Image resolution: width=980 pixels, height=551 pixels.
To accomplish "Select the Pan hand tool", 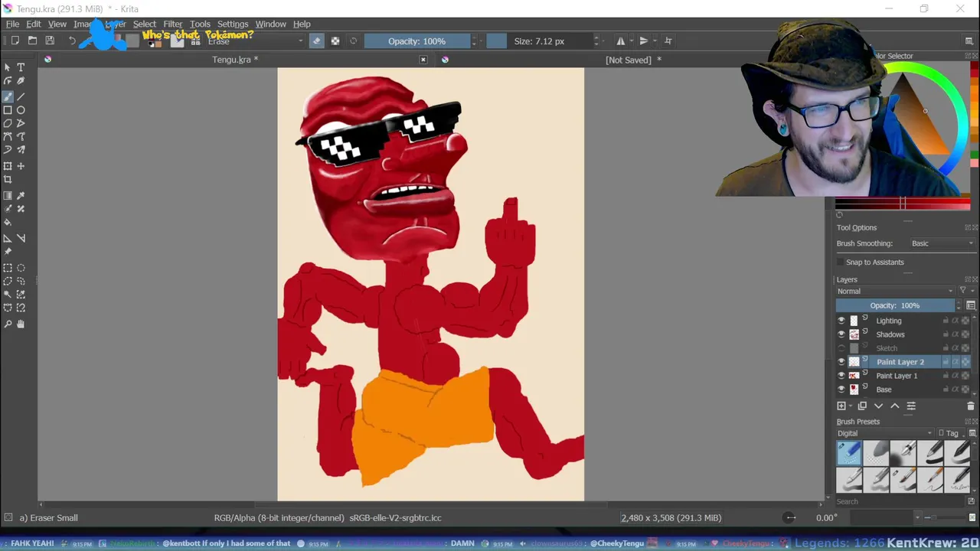I will pos(21,324).
